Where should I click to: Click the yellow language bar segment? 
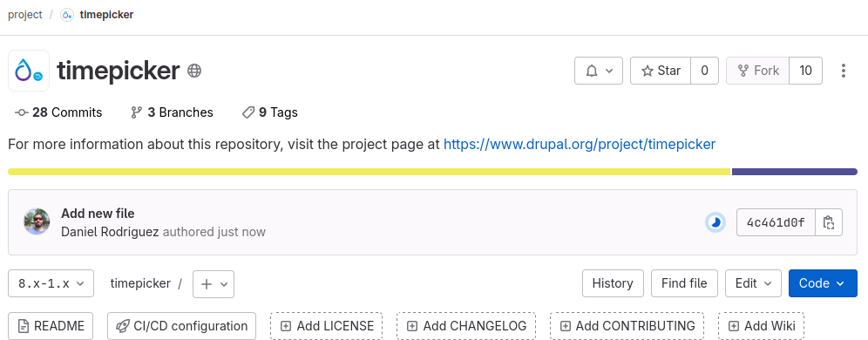[x=370, y=172]
